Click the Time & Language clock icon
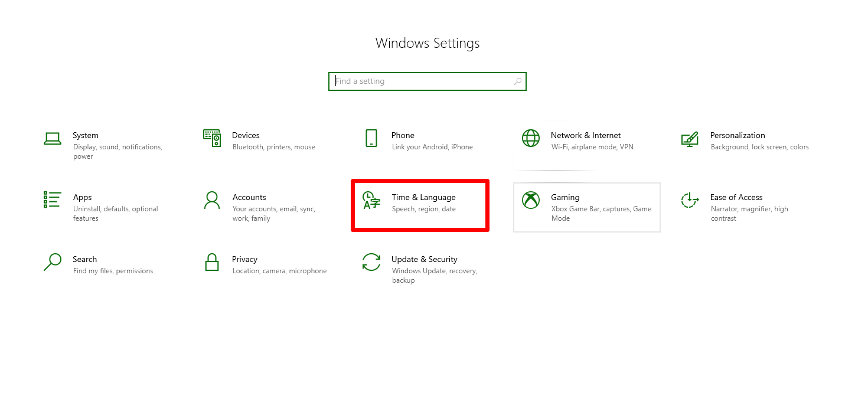The width and height of the screenshot is (868, 396). 371,200
